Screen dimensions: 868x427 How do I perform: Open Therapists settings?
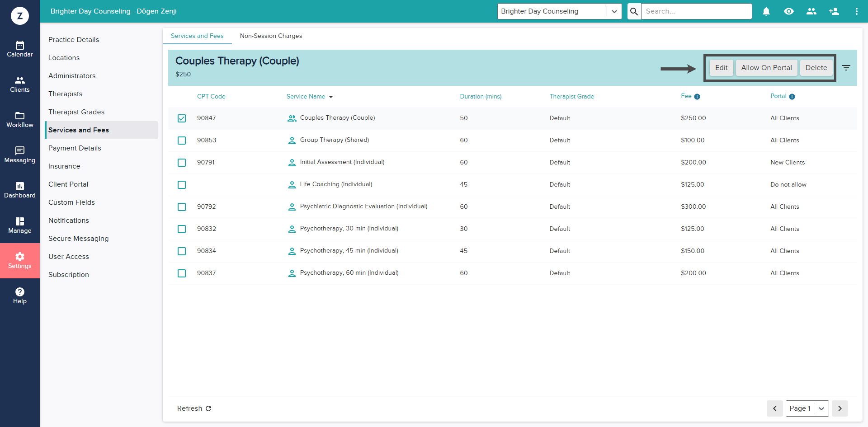66,94
